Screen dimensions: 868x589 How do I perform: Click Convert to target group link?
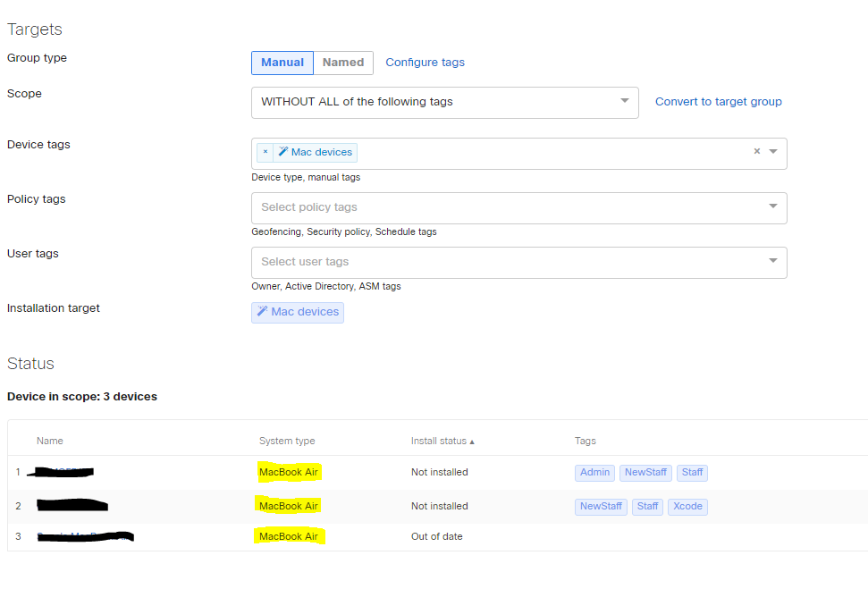[x=718, y=102]
